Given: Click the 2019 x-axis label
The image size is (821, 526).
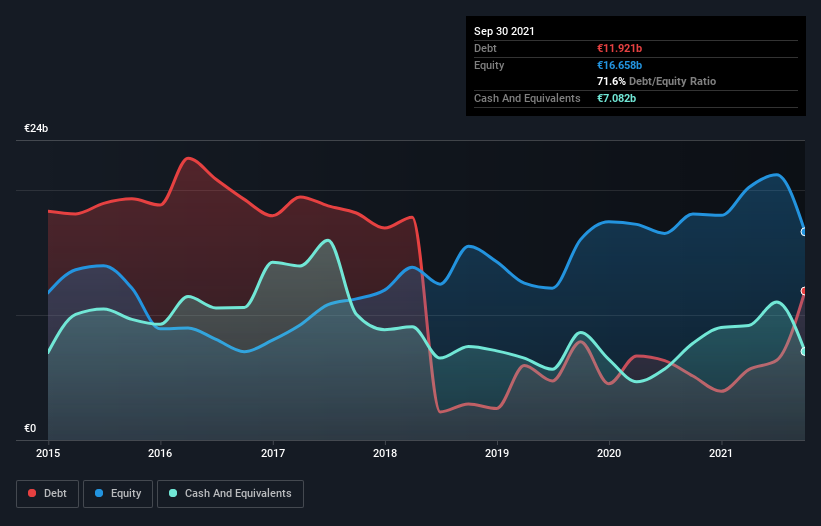Looking at the screenshot, I should click(497, 453).
